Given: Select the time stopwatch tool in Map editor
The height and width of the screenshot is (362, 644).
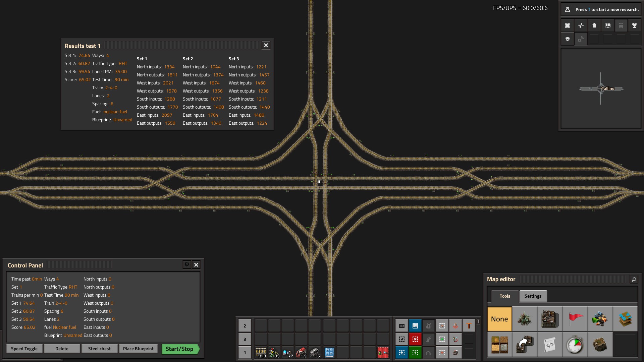Looking at the screenshot, I should [575, 344].
